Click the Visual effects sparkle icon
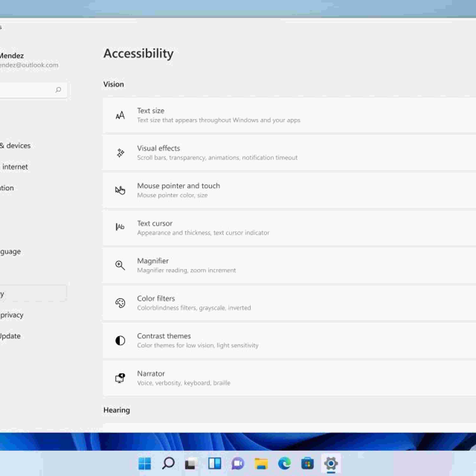The image size is (476, 476). (120, 153)
